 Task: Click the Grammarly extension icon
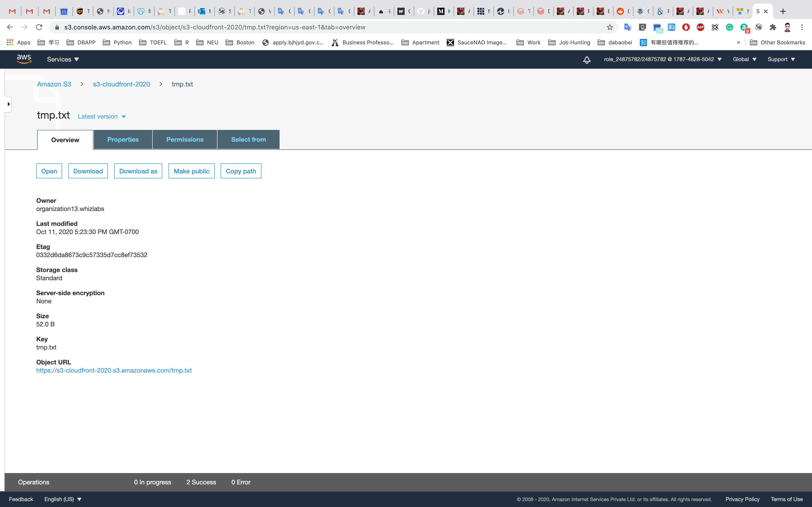pyautogui.click(x=730, y=27)
